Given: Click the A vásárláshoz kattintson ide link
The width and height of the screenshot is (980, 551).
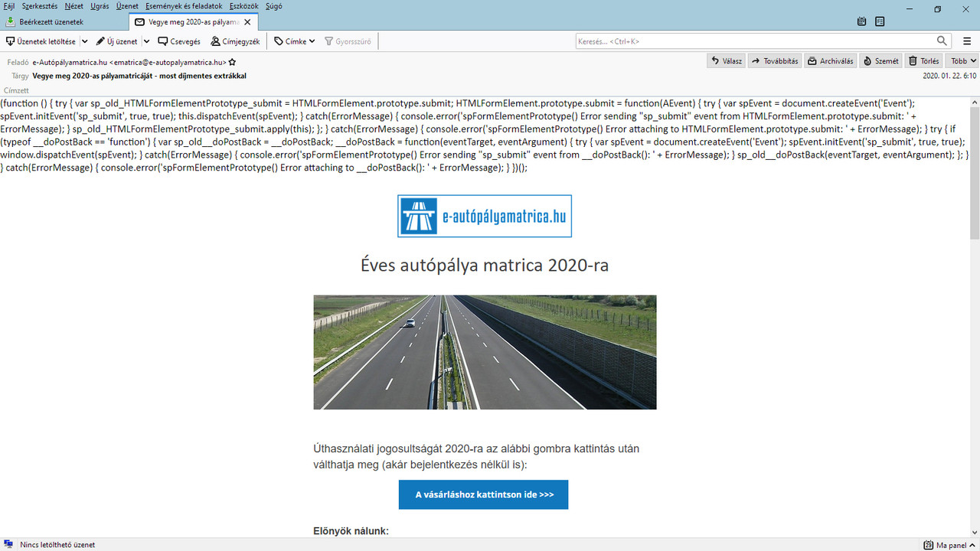Looking at the screenshot, I should 484,494.
